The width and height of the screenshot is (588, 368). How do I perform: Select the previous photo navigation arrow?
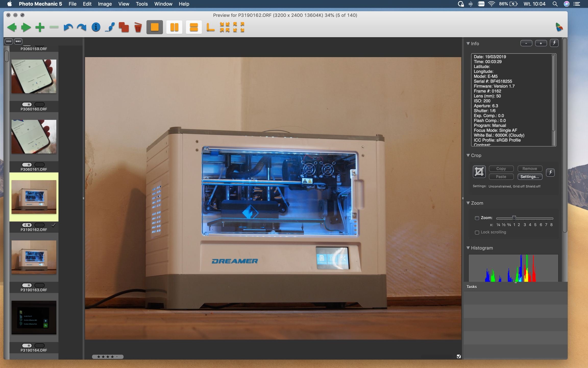12,27
